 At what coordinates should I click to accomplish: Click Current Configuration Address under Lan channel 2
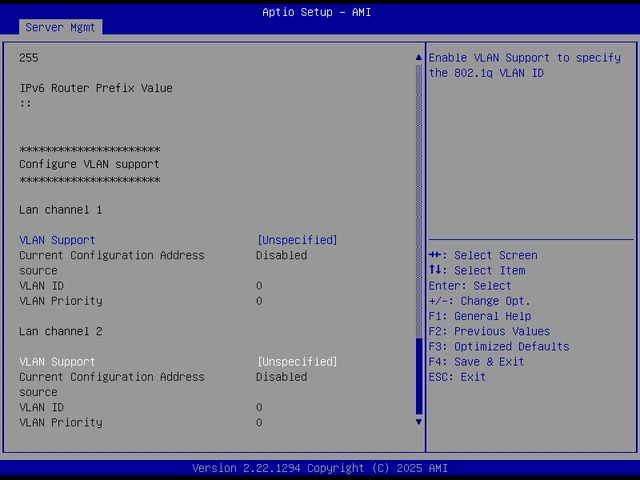[x=112, y=377]
